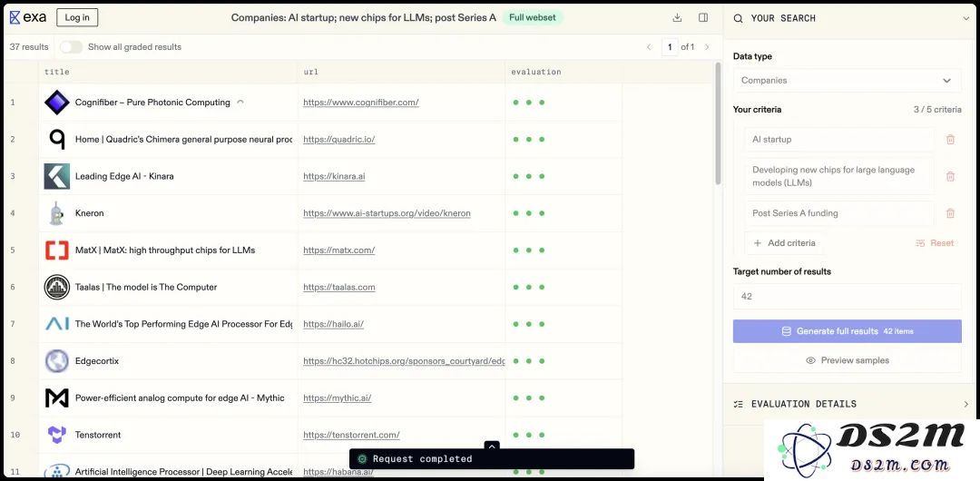Open the taalas.com link

tap(339, 287)
